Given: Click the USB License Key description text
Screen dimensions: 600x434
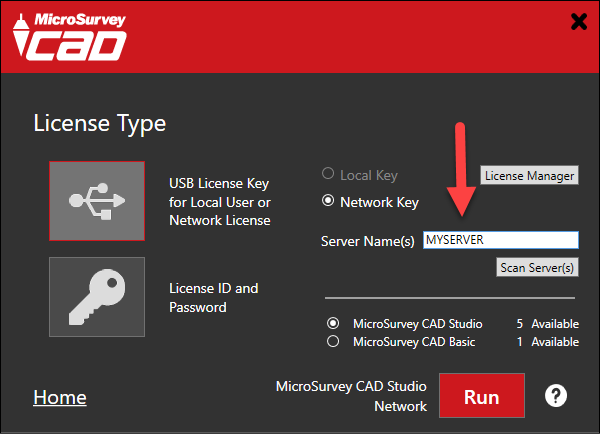Looking at the screenshot, I should (x=220, y=202).
